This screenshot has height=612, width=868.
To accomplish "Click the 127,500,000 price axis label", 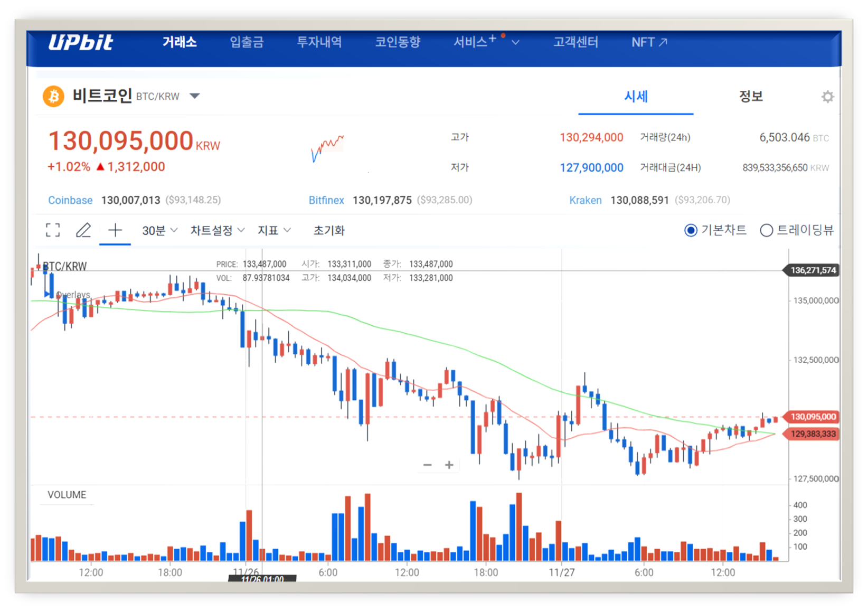I will pyautogui.click(x=816, y=478).
